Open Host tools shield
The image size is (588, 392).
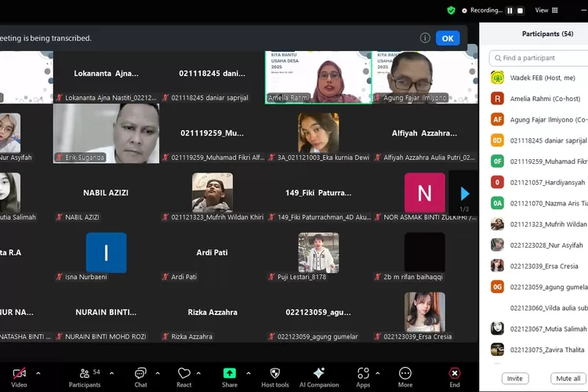pyautogui.click(x=274, y=376)
